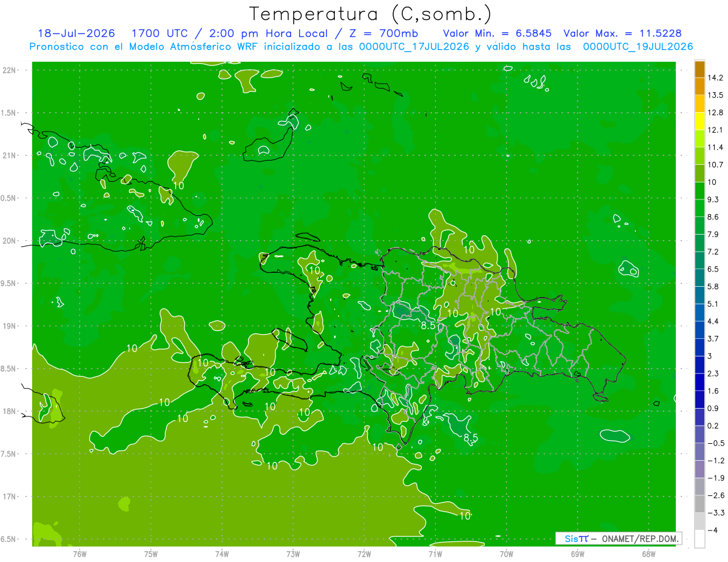Click the '74W' longitude axis label
728x562 pixels.
(222, 554)
